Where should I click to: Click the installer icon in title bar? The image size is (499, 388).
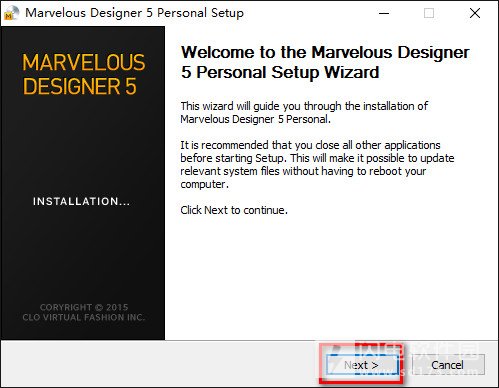click(x=11, y=13)
